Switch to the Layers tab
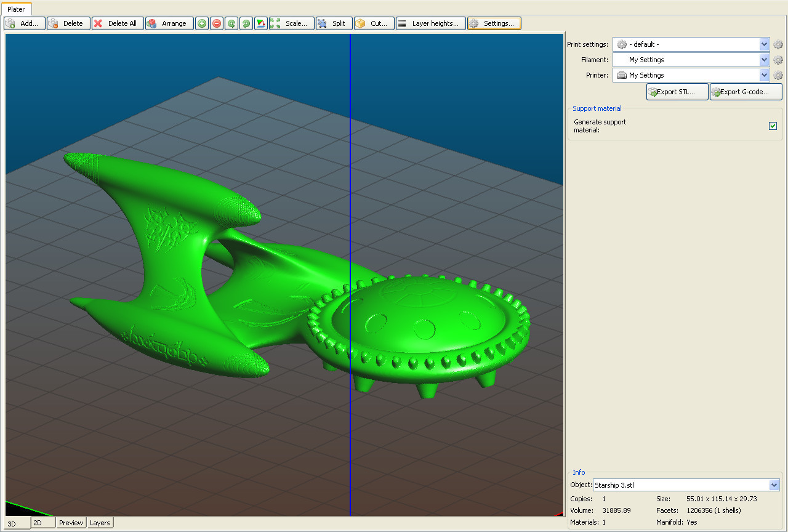 (x=100, y=522)
